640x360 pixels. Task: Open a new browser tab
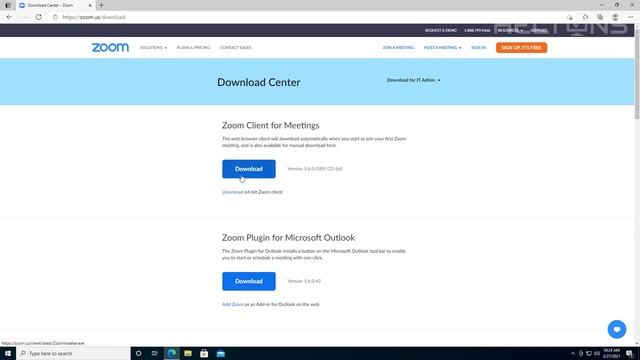click(101, 5)
